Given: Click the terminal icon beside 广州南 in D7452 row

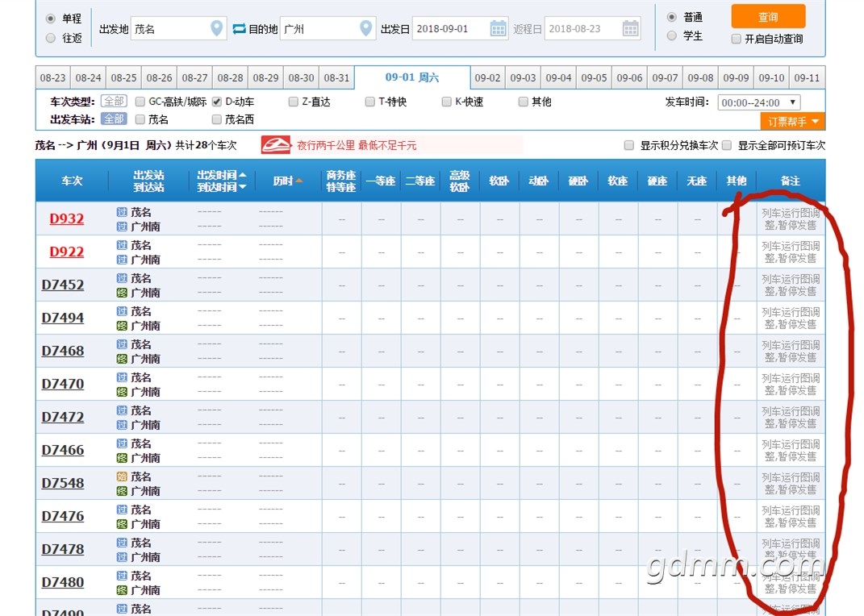Looking at the screenshot, I should [122, 293].
